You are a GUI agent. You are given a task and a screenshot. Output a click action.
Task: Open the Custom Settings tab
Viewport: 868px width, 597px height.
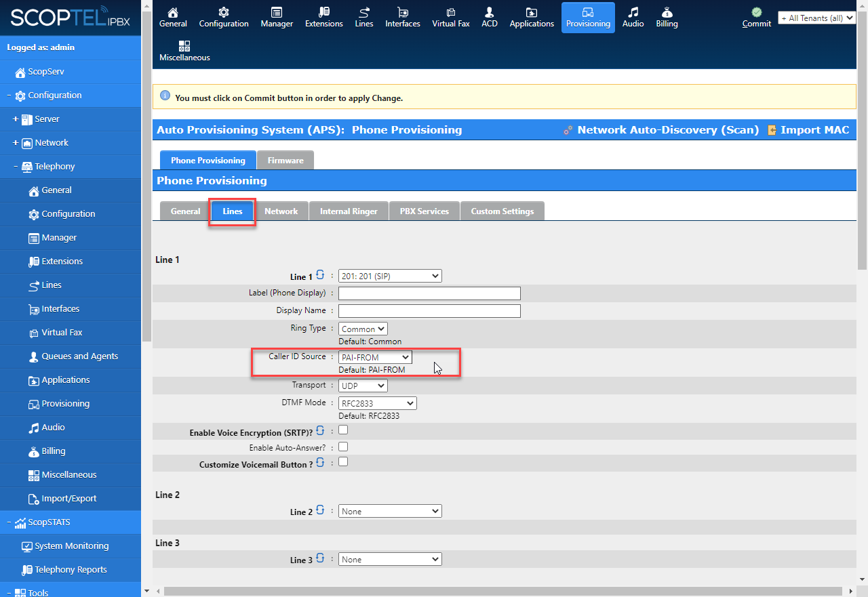pyautogui.click(x=502, y=211)
